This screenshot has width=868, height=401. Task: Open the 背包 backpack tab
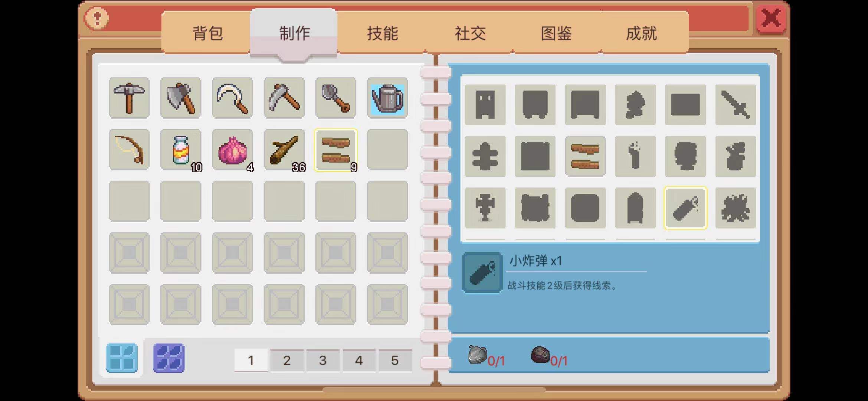coord(207,33)
